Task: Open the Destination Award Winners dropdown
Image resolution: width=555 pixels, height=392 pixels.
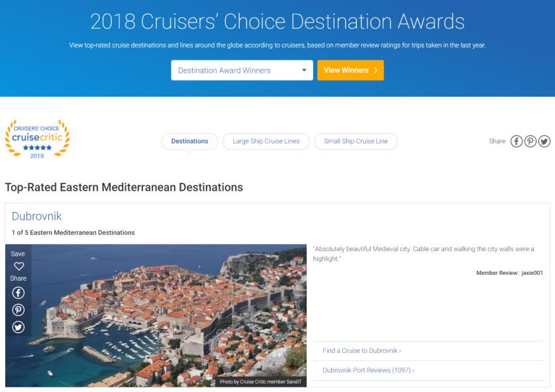Action: (x=236, y=70)
